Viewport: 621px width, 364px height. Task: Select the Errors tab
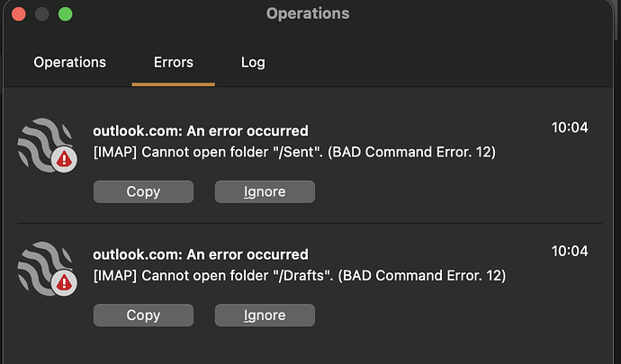173,63
